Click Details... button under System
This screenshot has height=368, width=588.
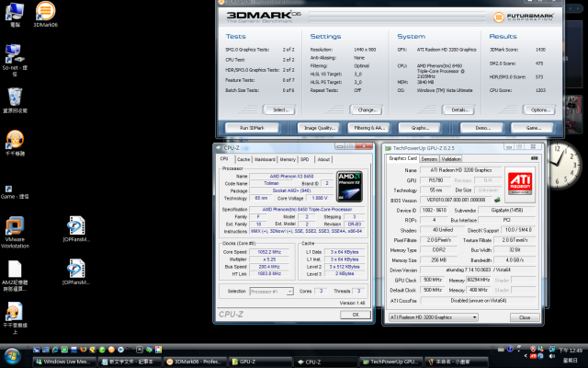pyautogui.click(x=459, y=110)
